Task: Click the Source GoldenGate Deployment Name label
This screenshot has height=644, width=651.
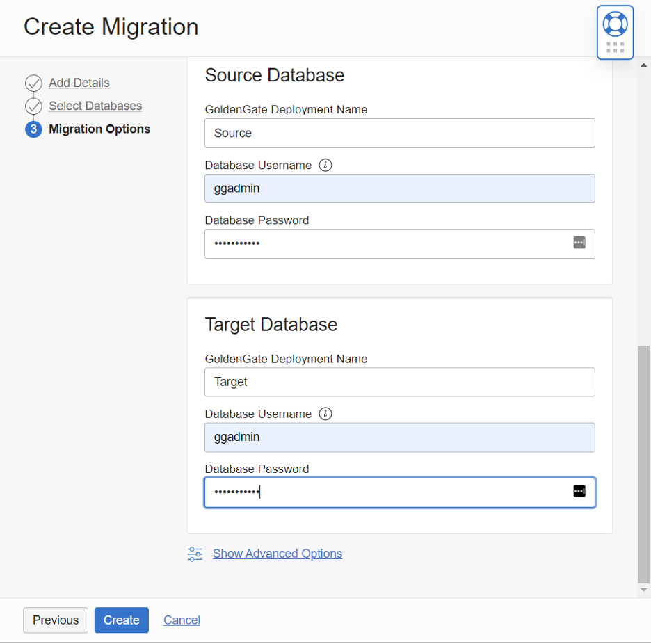Action: (286, 110)
